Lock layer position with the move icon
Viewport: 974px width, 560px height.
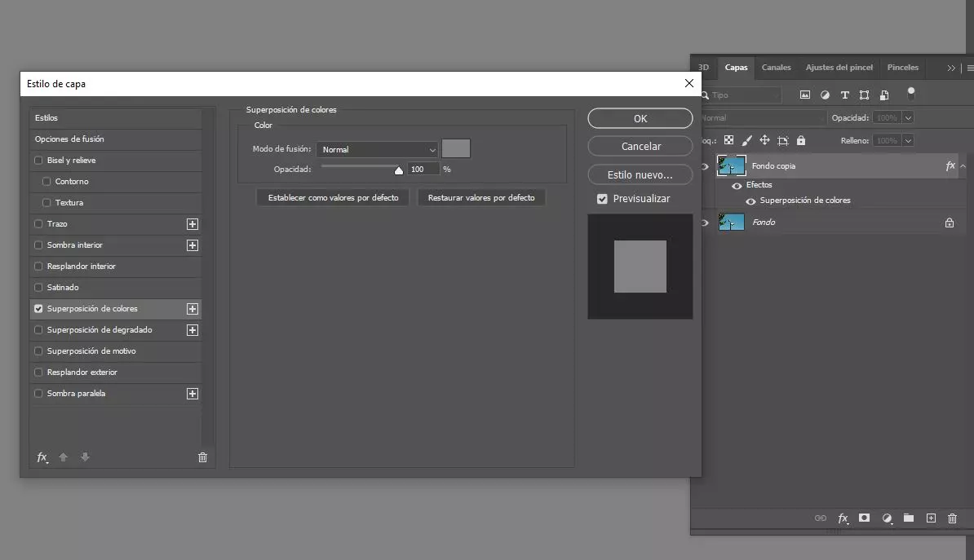tap(764, 140)
